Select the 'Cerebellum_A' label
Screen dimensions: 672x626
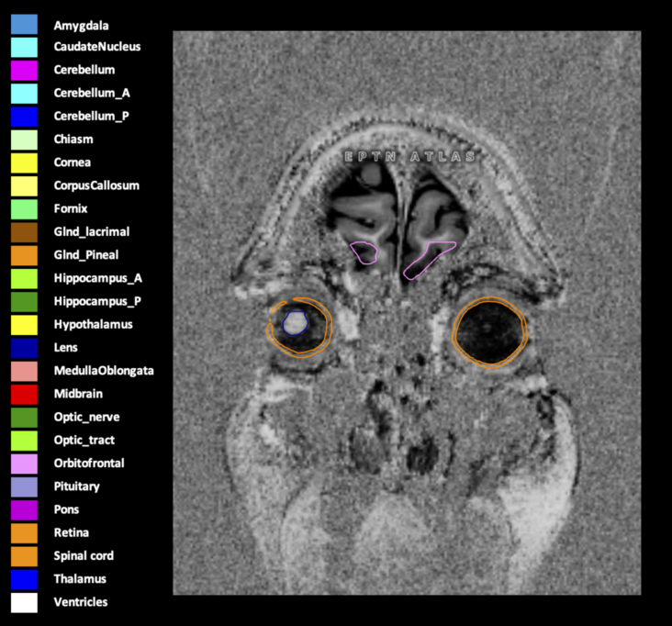pos(92,93)
